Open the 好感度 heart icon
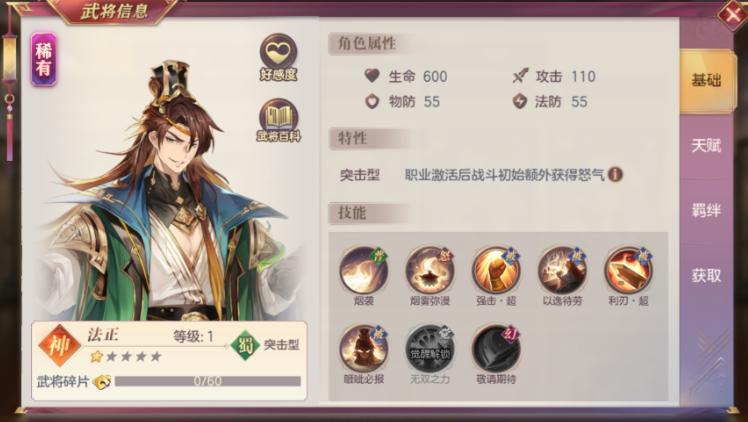 pos(279,56)
